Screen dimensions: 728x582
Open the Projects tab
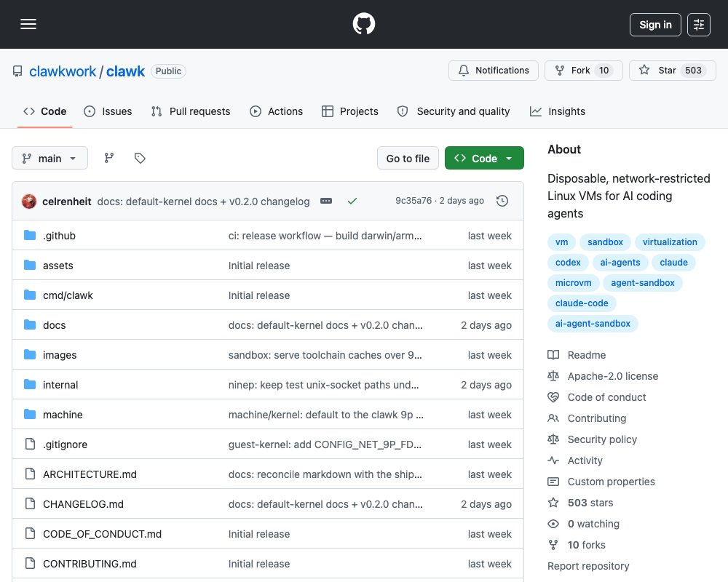coord(350,111)
